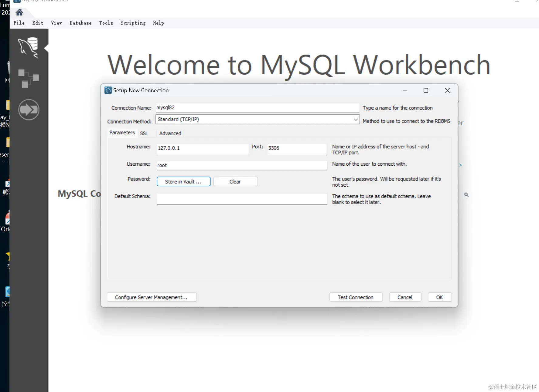The height and width of the screenshot is (392, 539).
Task: Open the Tools menu
Action: point(106,23)
